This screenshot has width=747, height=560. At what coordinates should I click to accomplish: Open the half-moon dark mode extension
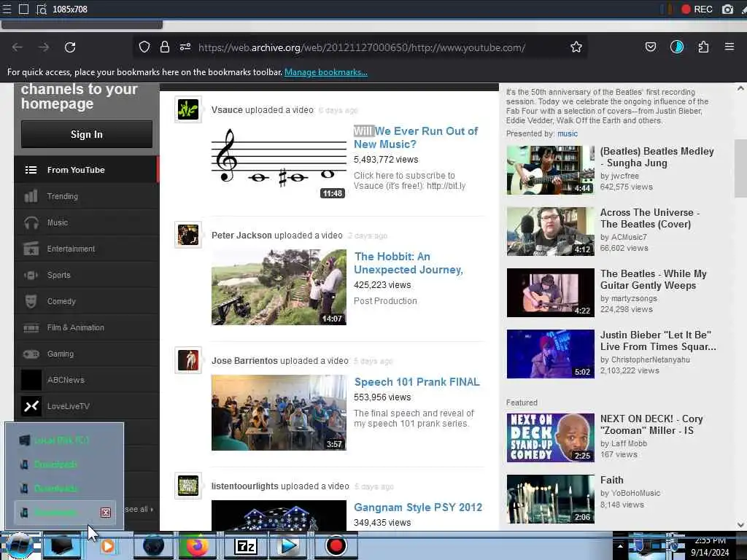tap(676, 47)
